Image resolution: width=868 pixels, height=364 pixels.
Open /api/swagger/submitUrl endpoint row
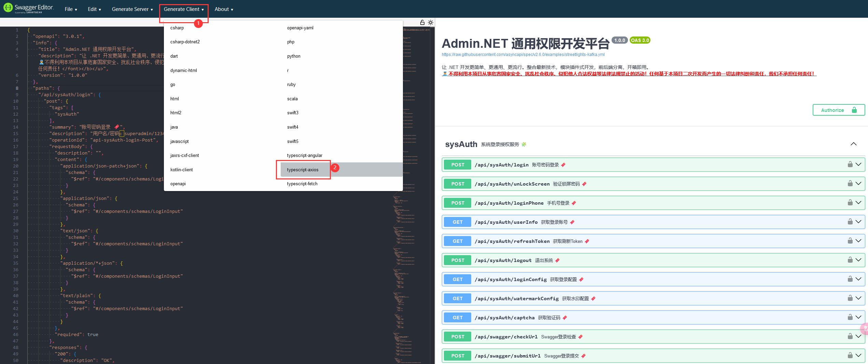coord(653,356)
